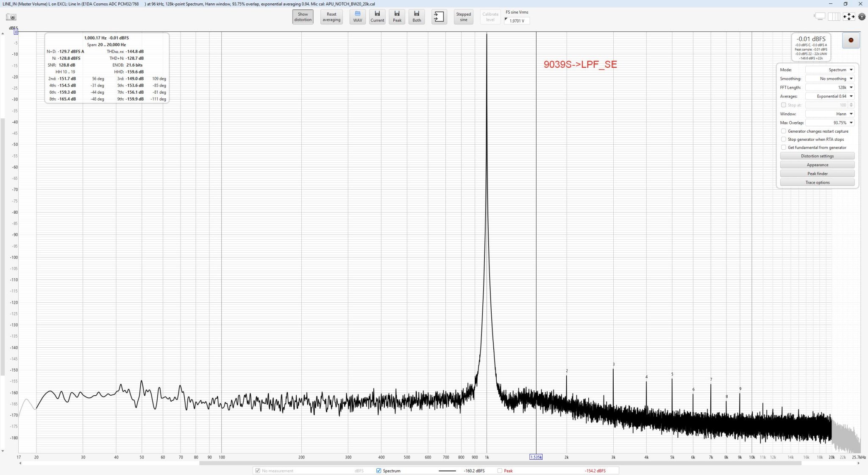Open Trace options
This screenshot has width=868, height=475.
pyautogui.click(x=817, y=182)
